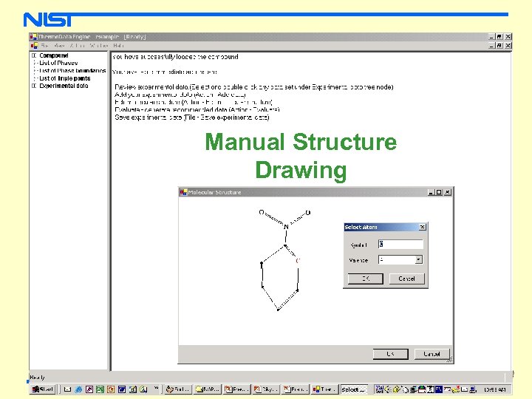The image size is (532, 399).
Task: Select List of Phases in tree
Action: (x=58, y=63)
